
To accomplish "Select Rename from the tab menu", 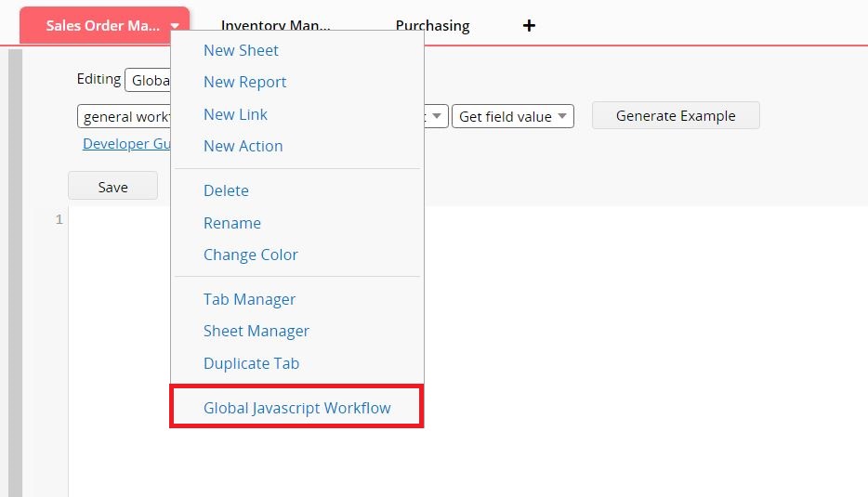I will click(x=231, y=223).
